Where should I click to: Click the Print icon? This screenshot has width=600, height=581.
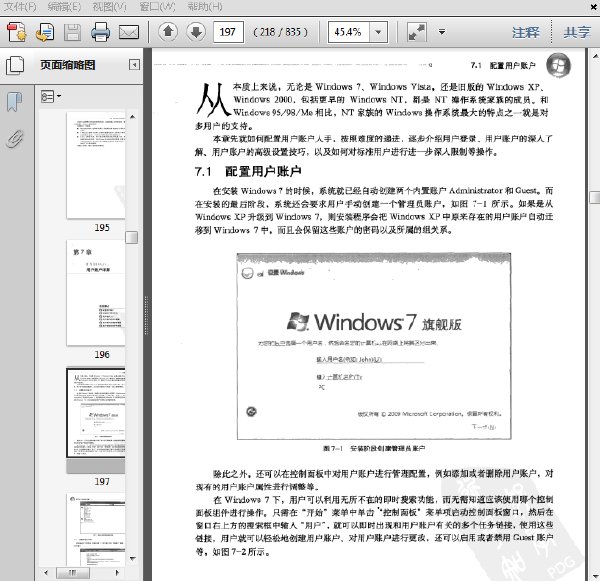tap(101, 32)
